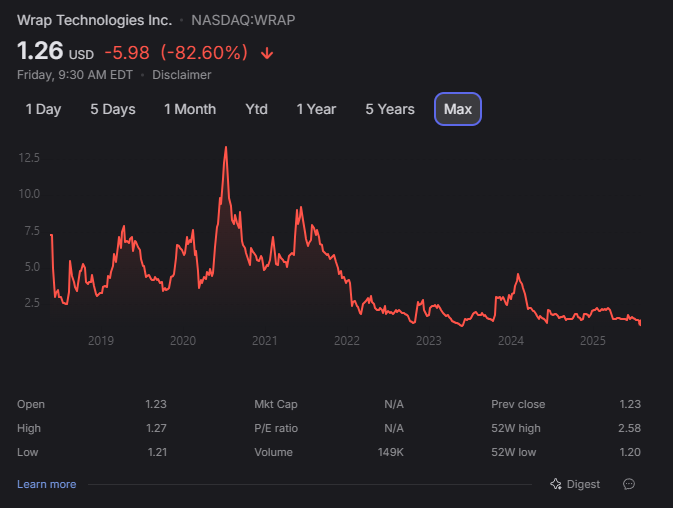Screen dimensions: 673x508
Task: Click the Prev close label
Action: [518, 404]
